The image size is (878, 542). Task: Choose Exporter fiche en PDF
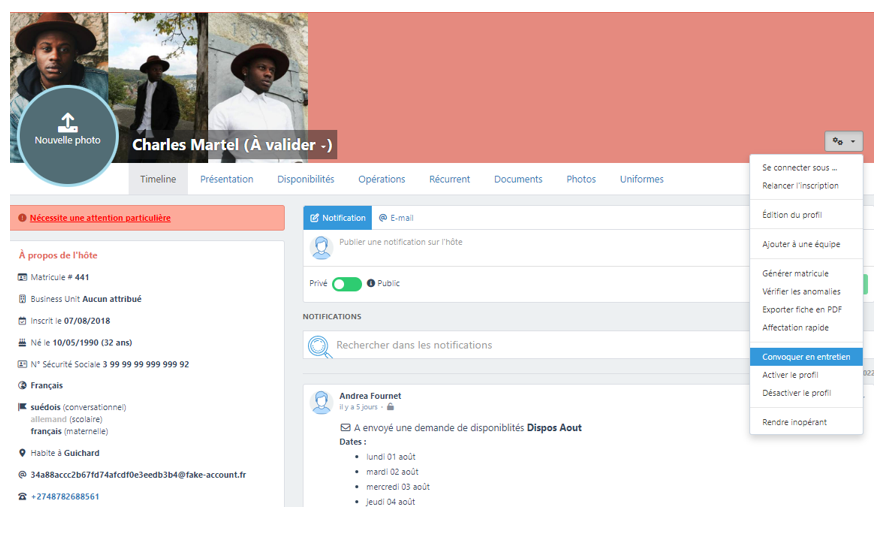tap(801, 310)
